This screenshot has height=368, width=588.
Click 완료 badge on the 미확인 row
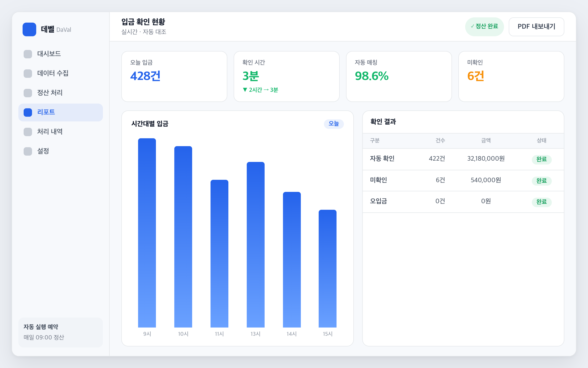542,181
